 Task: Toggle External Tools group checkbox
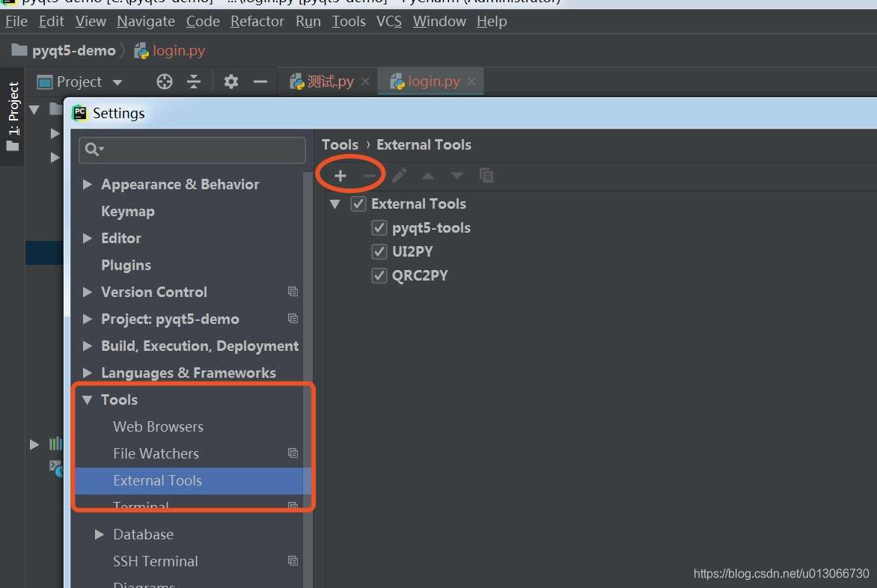(x=358, y=203)
